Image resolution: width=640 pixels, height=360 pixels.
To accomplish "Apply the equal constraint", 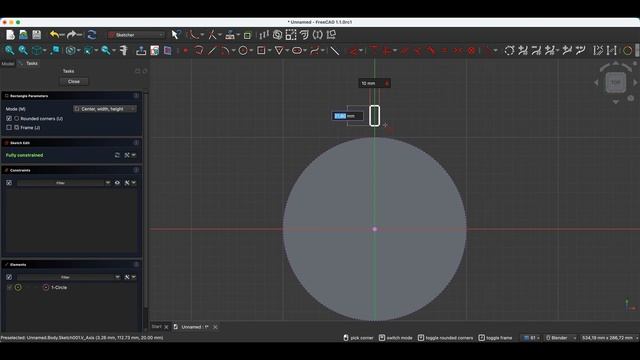I will [444, 51].
